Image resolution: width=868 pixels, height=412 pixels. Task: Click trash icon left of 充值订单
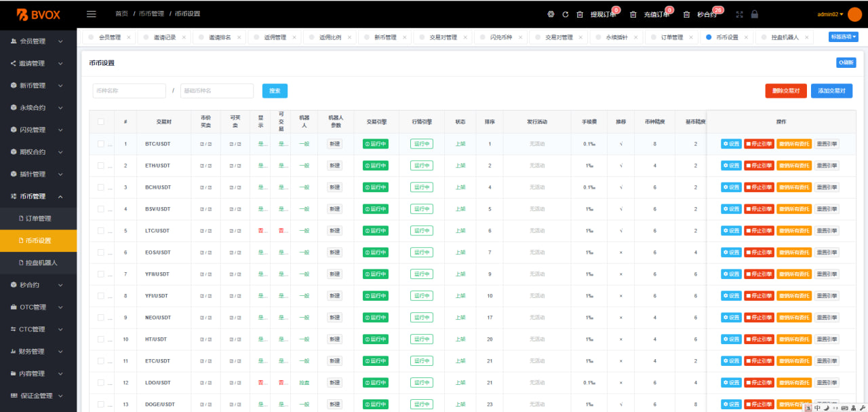pos(633,14)
